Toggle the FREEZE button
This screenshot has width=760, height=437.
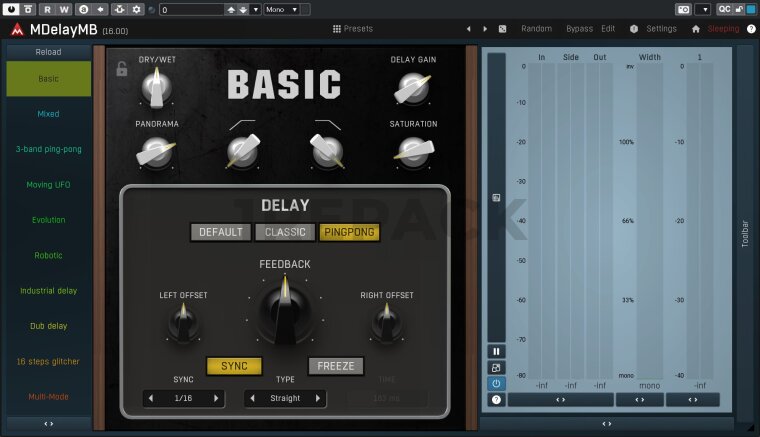pyautogui.click(x=335, y=366)
